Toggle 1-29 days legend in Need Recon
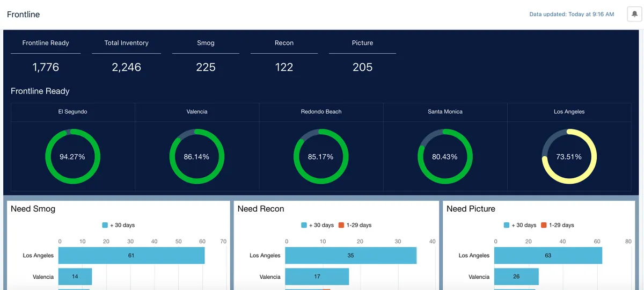 355,225
